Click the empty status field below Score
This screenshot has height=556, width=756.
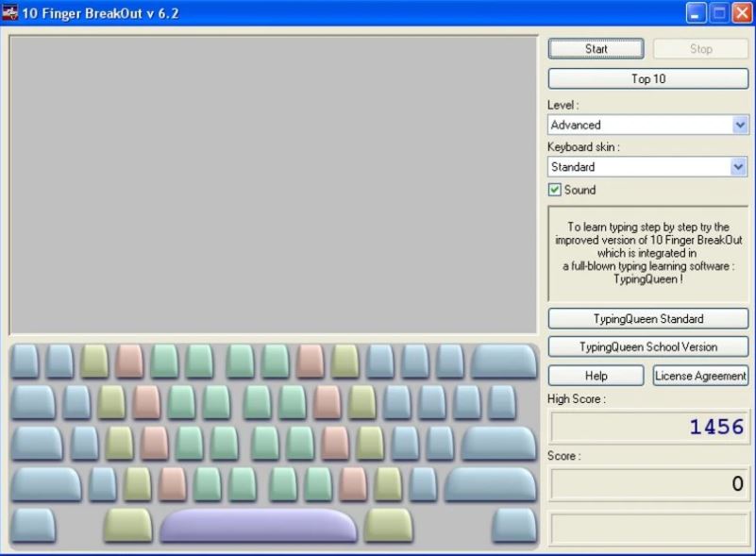click(x=649, y=528)
